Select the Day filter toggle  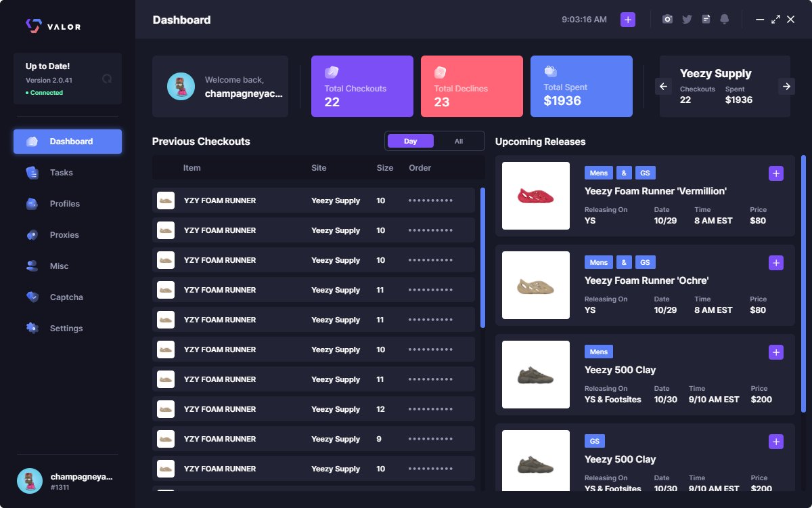pos(411,141)
